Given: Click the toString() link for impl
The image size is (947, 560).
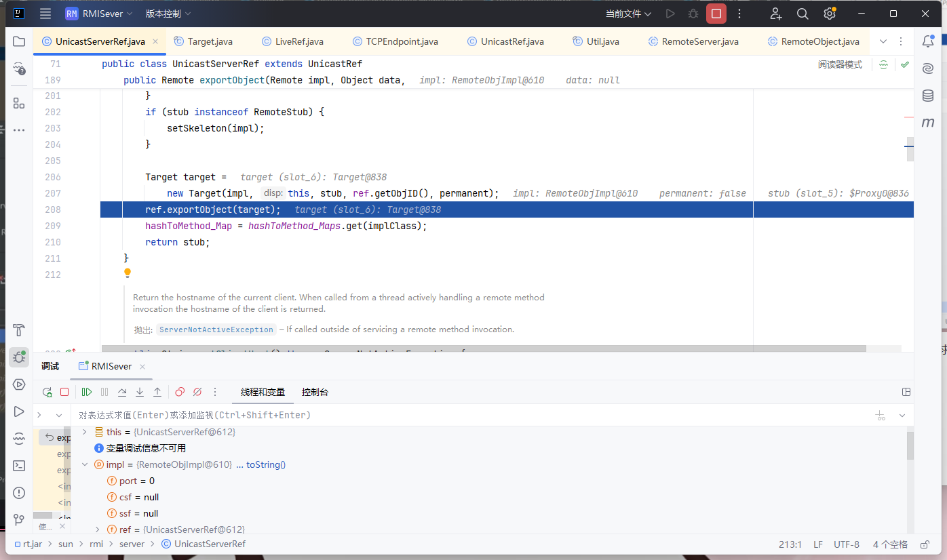Looking at the screenshot, I should [x=265, y=464].
